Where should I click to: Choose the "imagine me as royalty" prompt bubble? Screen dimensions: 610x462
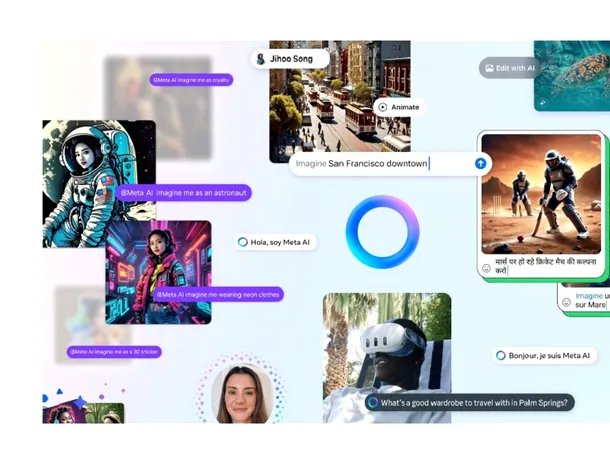pos(191,79)
